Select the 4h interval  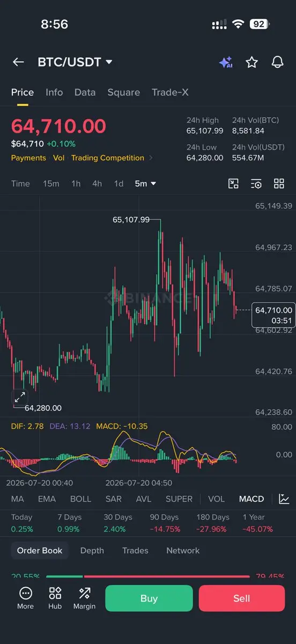click(97, 184)
